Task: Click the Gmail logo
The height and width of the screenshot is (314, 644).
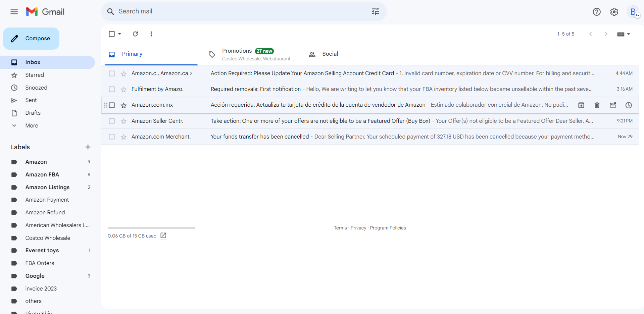Action: 45,12
